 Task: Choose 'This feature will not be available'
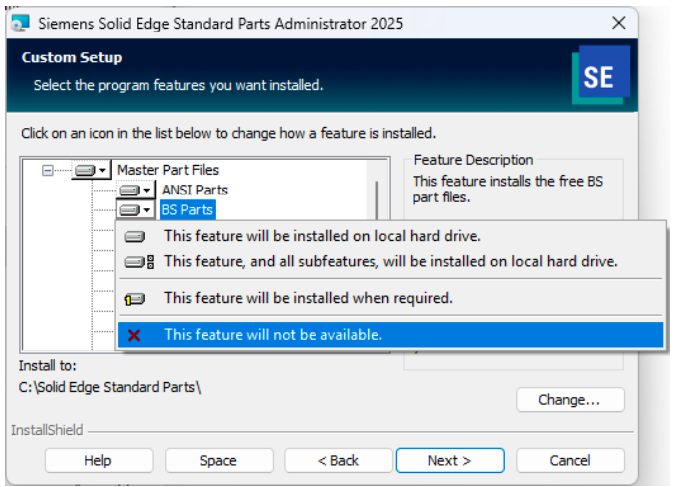(x=390, y=335)
